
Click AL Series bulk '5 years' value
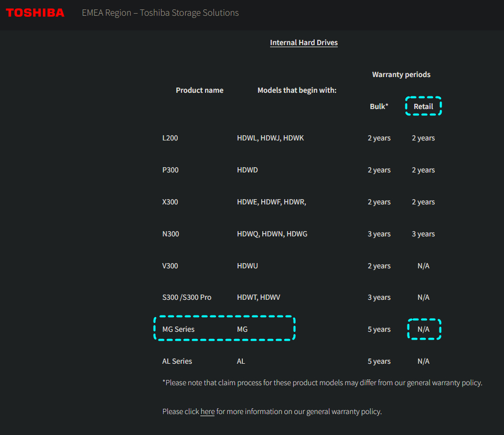(379, 361)
